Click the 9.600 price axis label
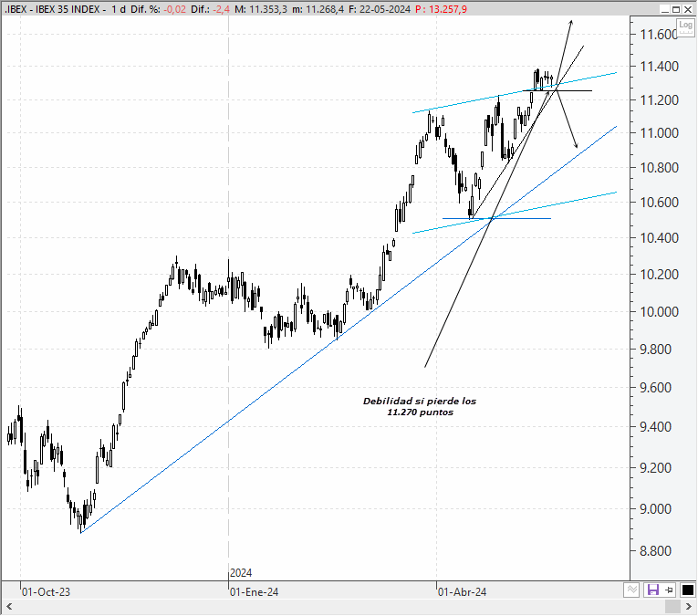698x616 pixels. pyautogui.click(x=655, y=387)
